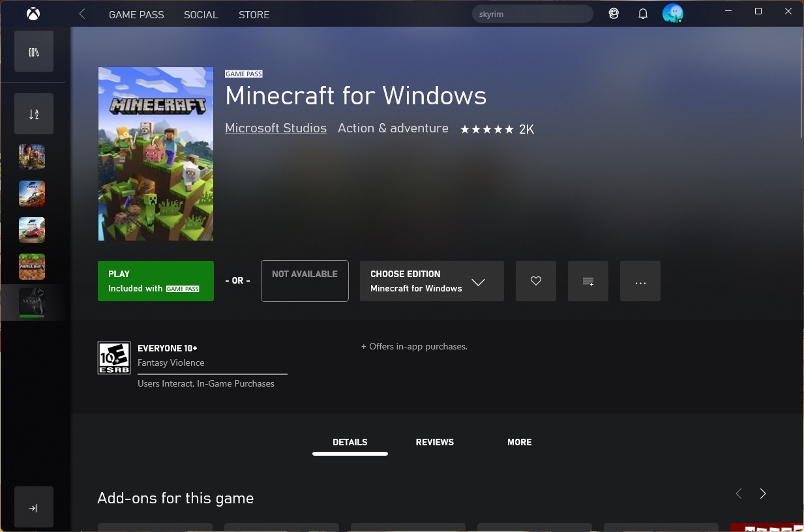Click the Minecraft box art image
The height and width of the screenshot is (532, 804).
pyautogui.click(x=156, y=154)
